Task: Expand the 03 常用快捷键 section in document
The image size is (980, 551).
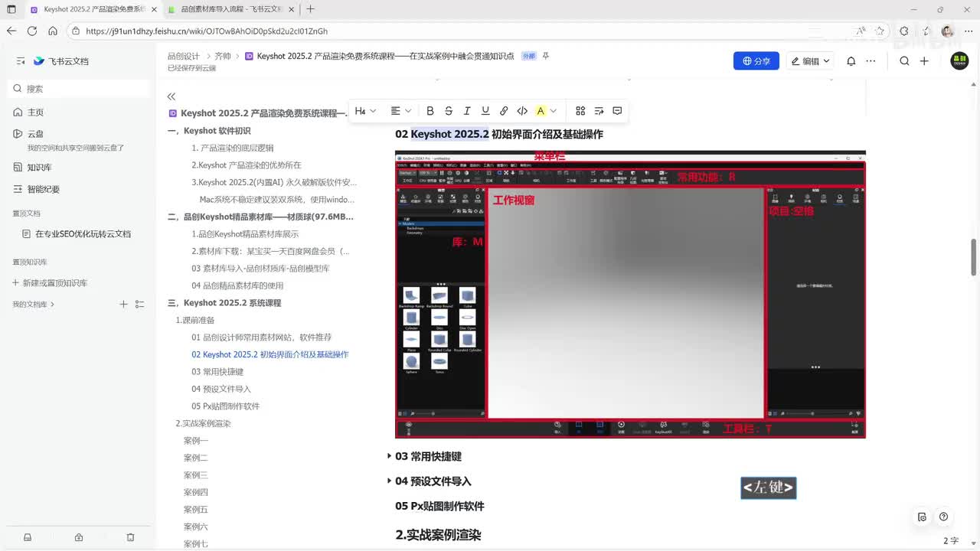Action: pyautogui.click(x=389, y=456)
